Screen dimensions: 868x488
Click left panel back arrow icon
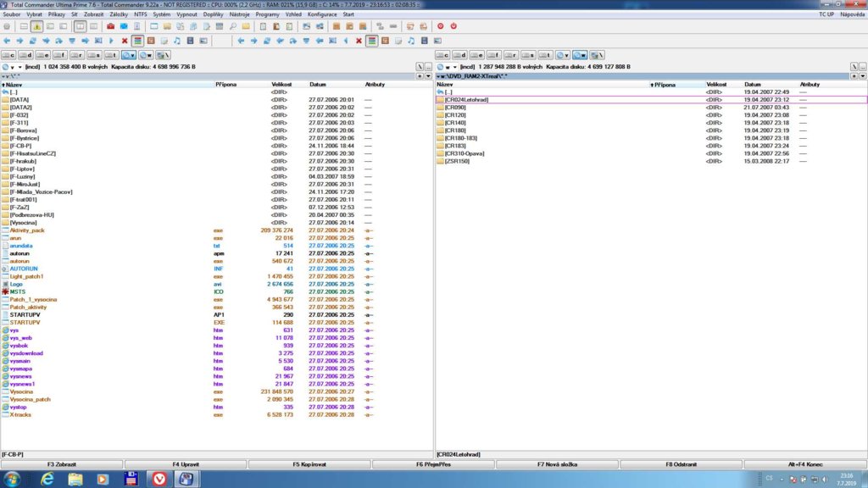(x=7, y=41)
